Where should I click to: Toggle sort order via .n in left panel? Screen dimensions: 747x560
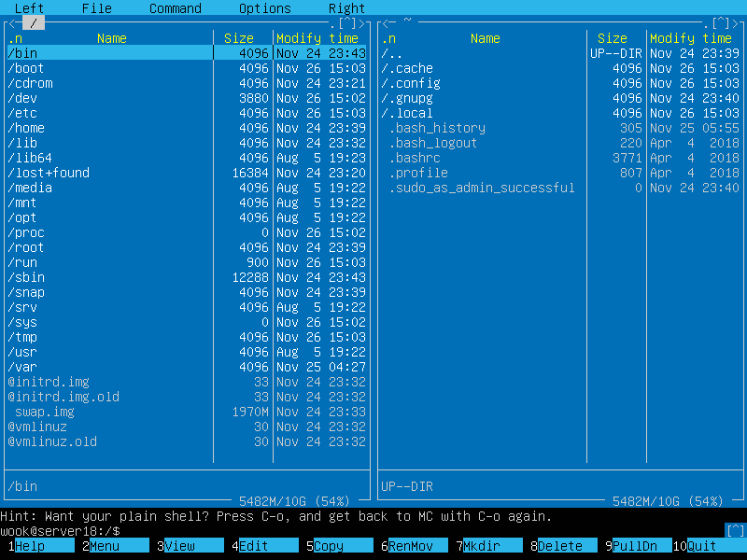click(15, 38)
